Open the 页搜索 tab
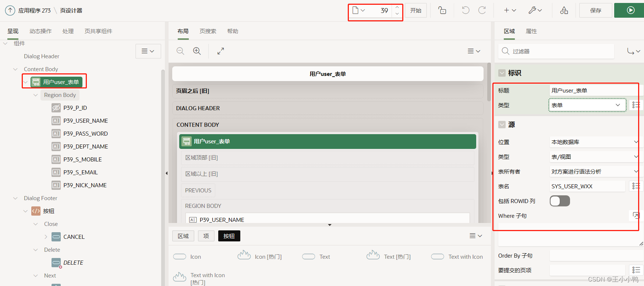Screen dimensions: 644x286 click(x=208, y=31)
